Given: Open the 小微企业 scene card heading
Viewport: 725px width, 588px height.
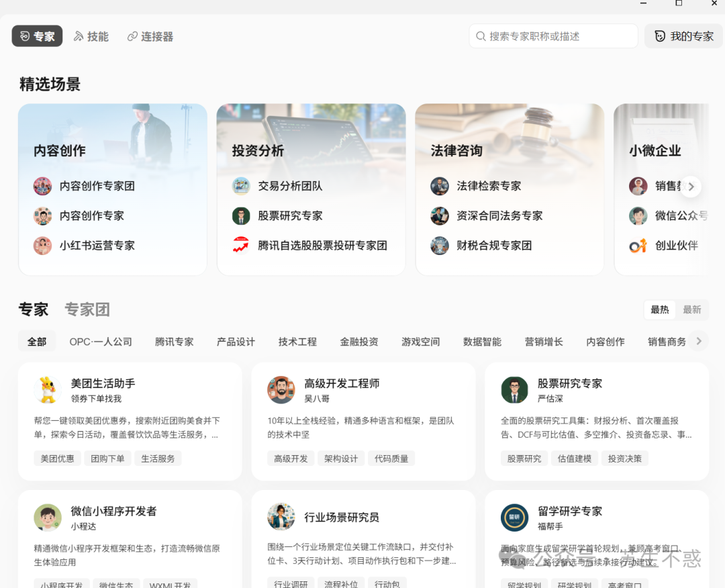Looking at the screenshot, I should point(655,151).
